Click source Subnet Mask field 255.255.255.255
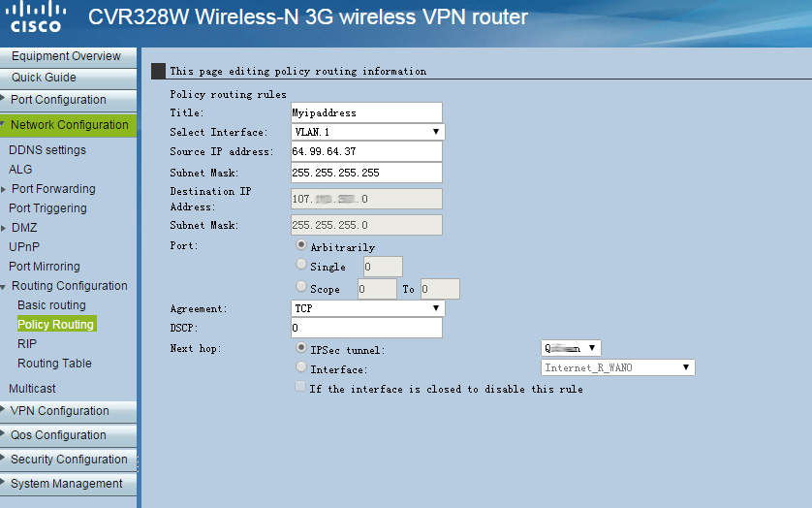Screen dimensions: 812x508 (x=366, y=173)
